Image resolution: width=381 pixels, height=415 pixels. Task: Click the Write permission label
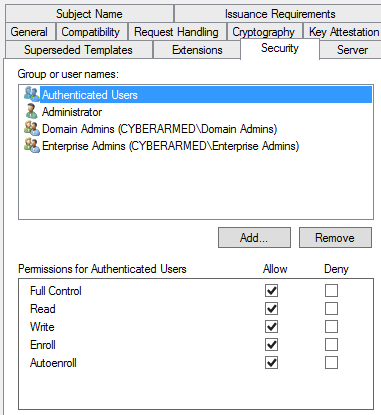[42, 327]
